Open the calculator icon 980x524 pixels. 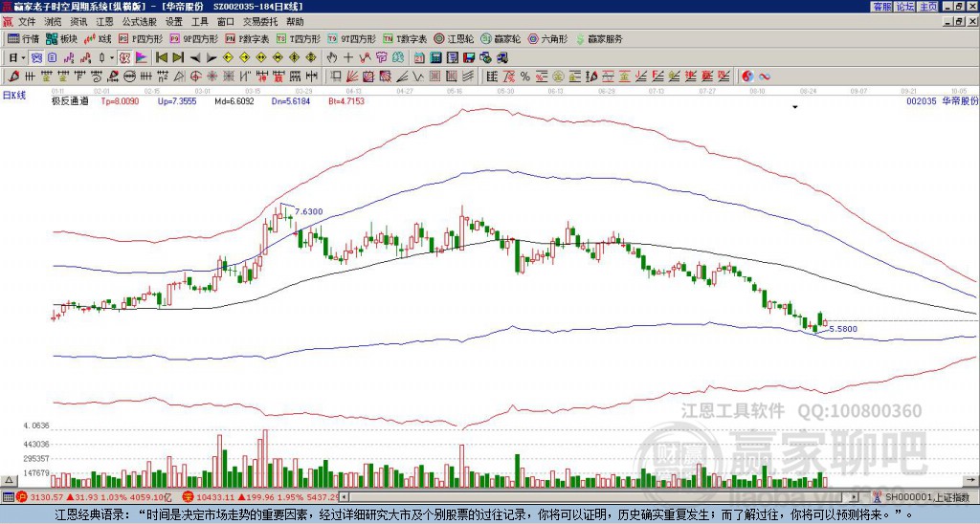coord(435,58)
